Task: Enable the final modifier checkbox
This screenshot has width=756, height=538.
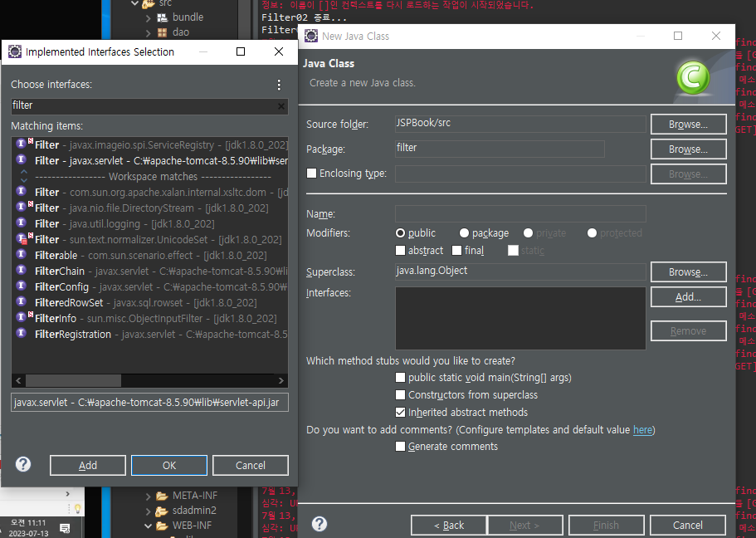Action: 456,251
